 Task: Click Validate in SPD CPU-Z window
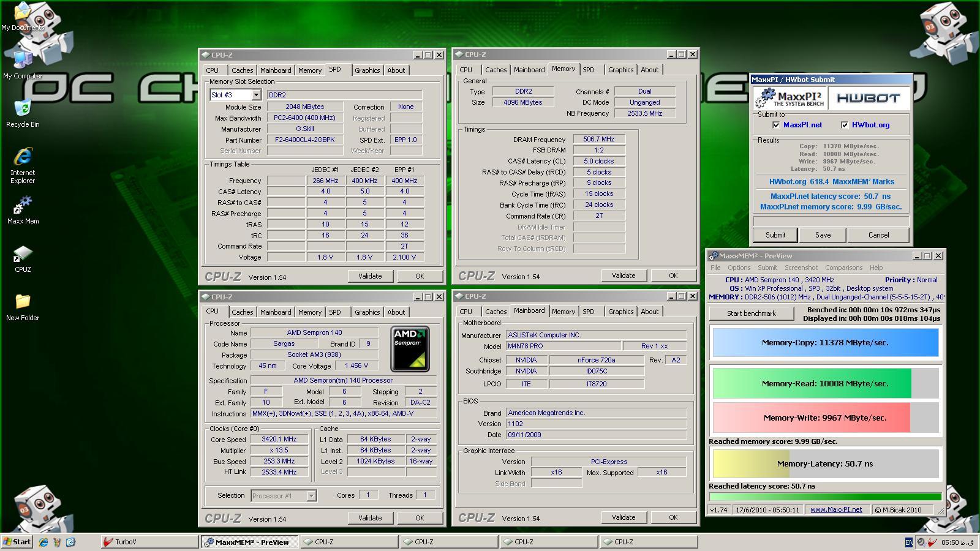[x=370, y=276]
